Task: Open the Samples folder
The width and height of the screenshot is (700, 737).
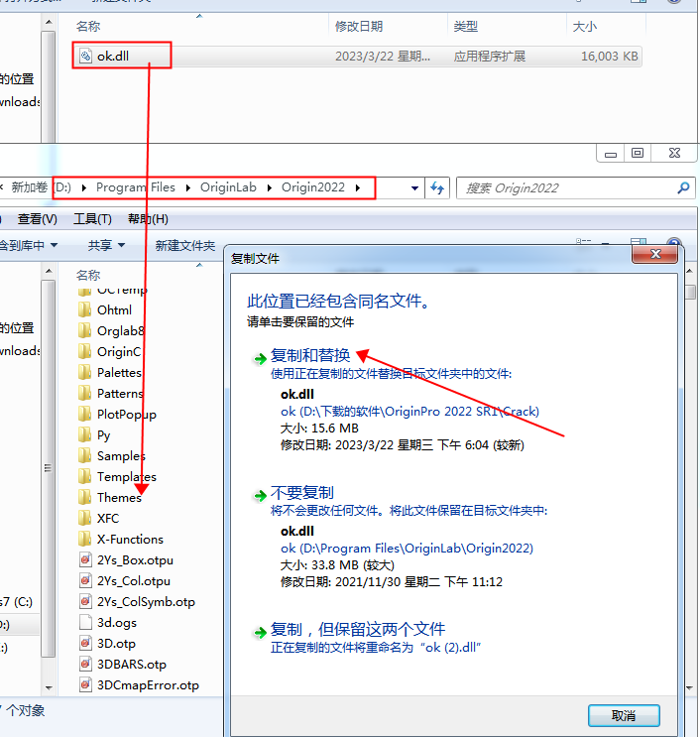Action: [x=120, y=456]
